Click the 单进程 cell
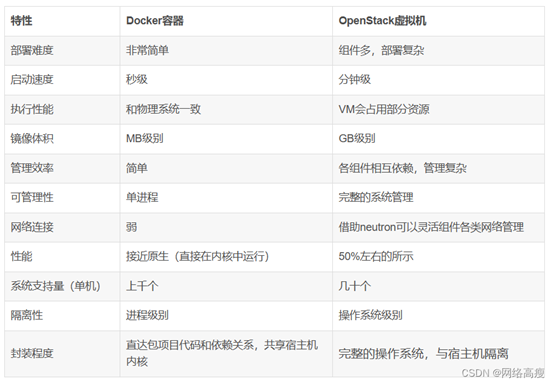The height and width of the screenshot is (384, 554). [226, 197]
